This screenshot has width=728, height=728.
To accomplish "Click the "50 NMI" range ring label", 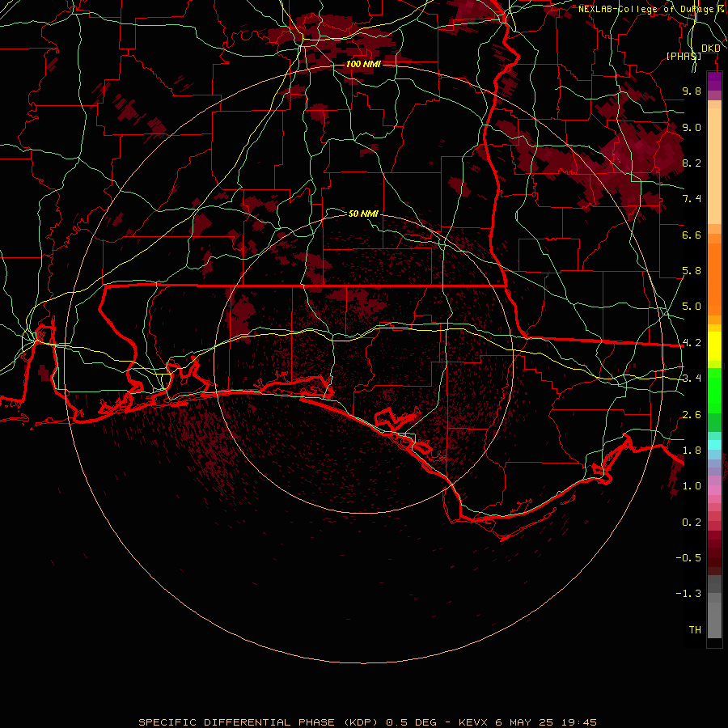I will click(x=363, y=214).
